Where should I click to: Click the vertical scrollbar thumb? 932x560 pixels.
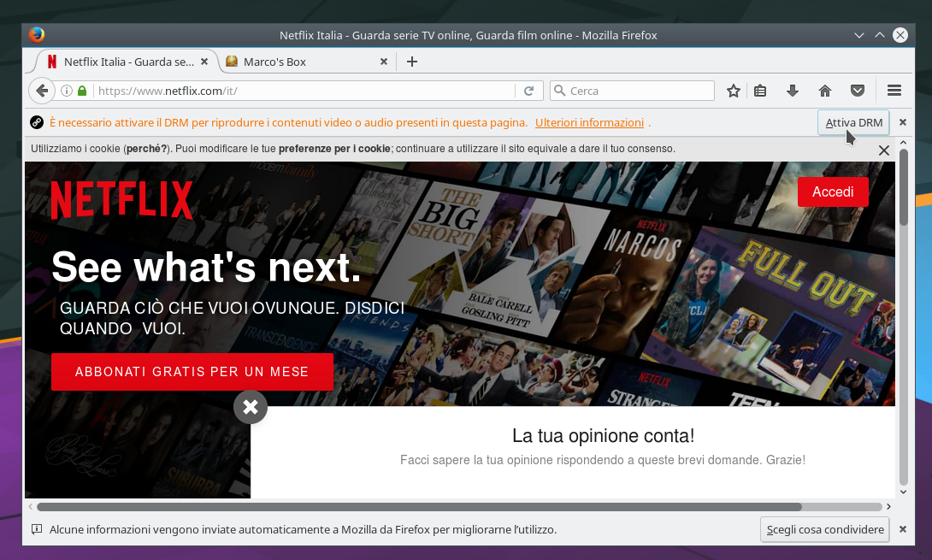pyautogui.click(x=904, y=187)
